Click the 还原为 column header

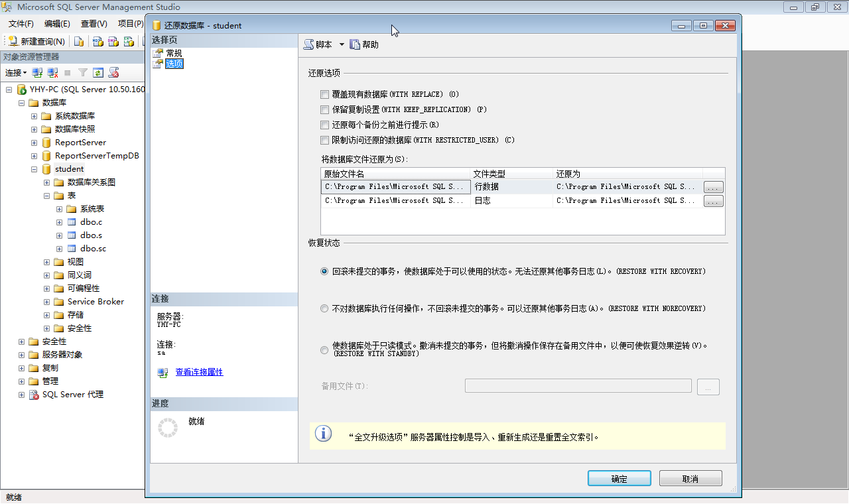tap(627, 174)
